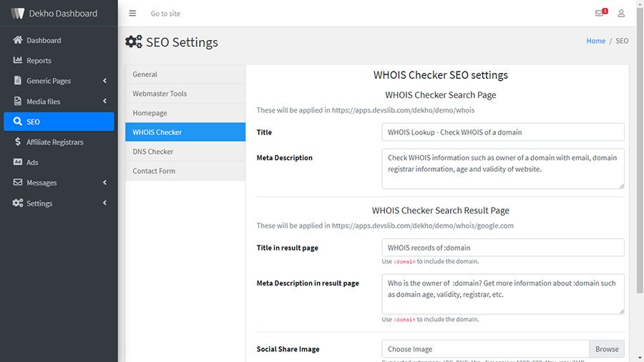Click the Ads icon in sidebar

(18, 162)
